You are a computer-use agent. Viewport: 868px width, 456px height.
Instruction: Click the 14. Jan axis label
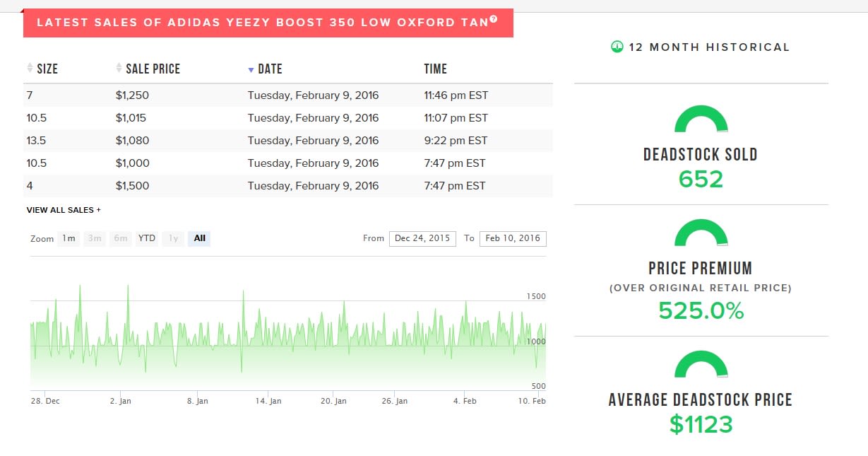(268, 401)
